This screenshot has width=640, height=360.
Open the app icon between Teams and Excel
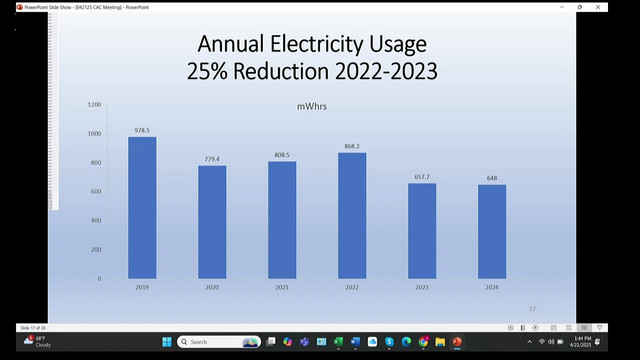pos(321,342)
